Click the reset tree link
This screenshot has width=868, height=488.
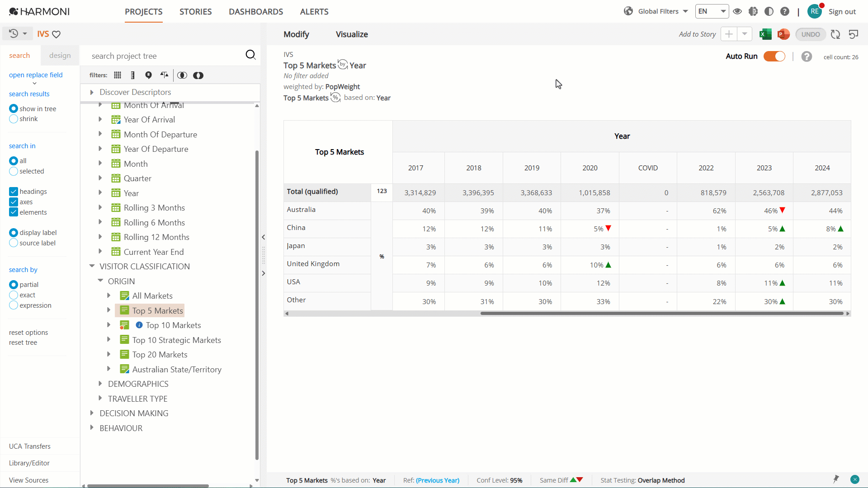pyautogui.click(x=23, y=343)
